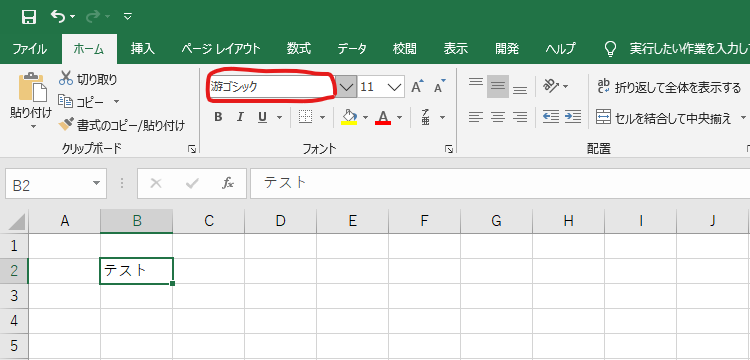Image resolution: width=750 pixels, height=360 pixels.
Task: Apply yellow fill color bucket
Action: pyautogui.click(x=350, y=117)
